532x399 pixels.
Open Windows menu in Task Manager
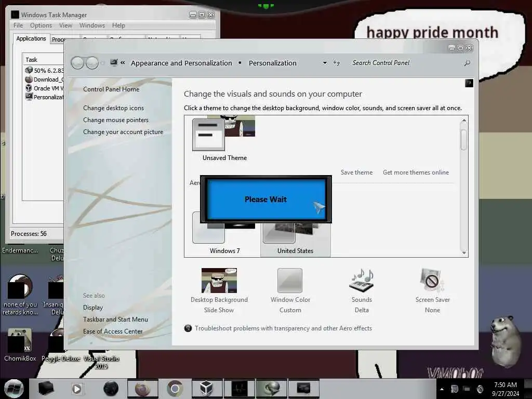tap(92, 25)
